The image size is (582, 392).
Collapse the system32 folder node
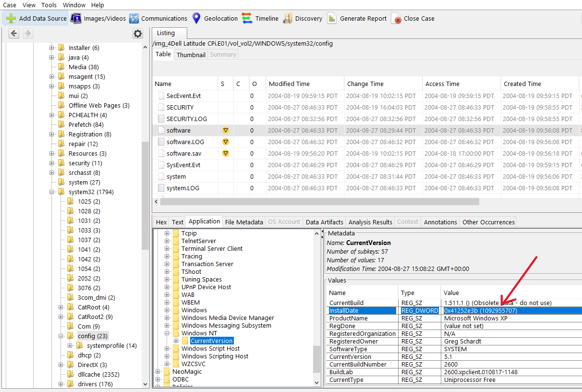pos(52,192)
